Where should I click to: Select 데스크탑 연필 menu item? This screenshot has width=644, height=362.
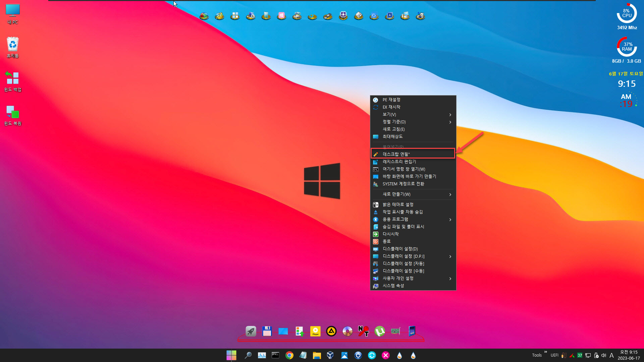coord(413,154)
